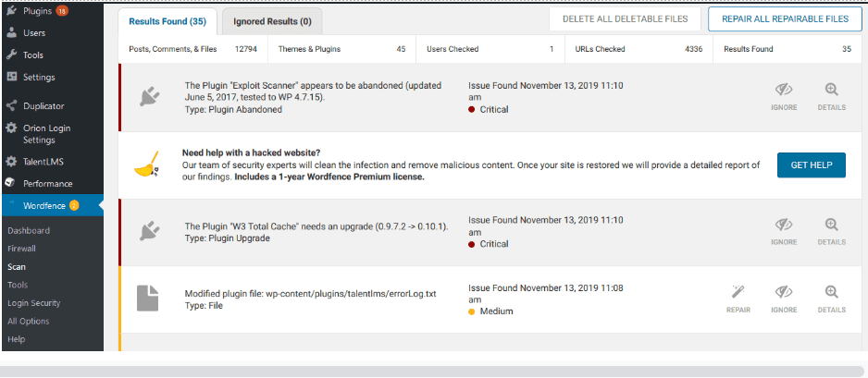This screenshot has width=868, height=378.
Task: Switch to Ignored Results tab
Action: click(x=272, y=21)
